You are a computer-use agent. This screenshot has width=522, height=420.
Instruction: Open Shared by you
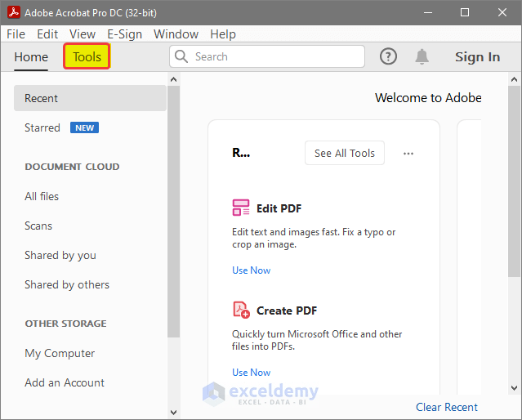coord(60,256)
